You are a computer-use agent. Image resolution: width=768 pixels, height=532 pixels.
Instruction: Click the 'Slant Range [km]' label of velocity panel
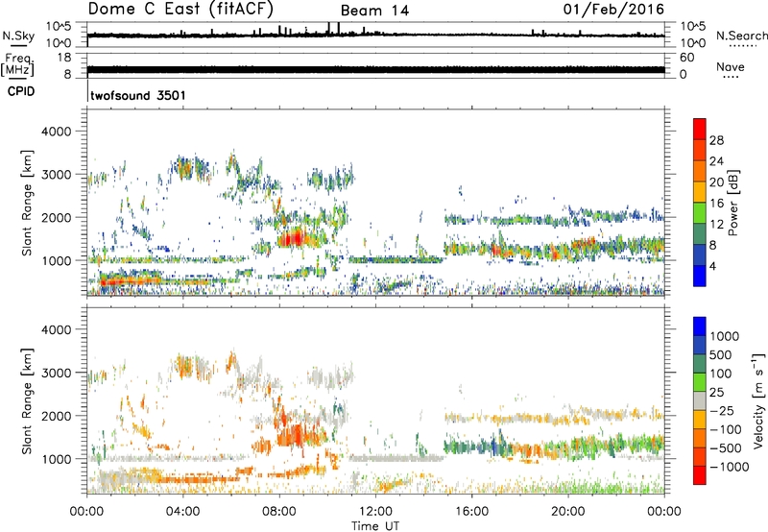[x=27, y=401]
